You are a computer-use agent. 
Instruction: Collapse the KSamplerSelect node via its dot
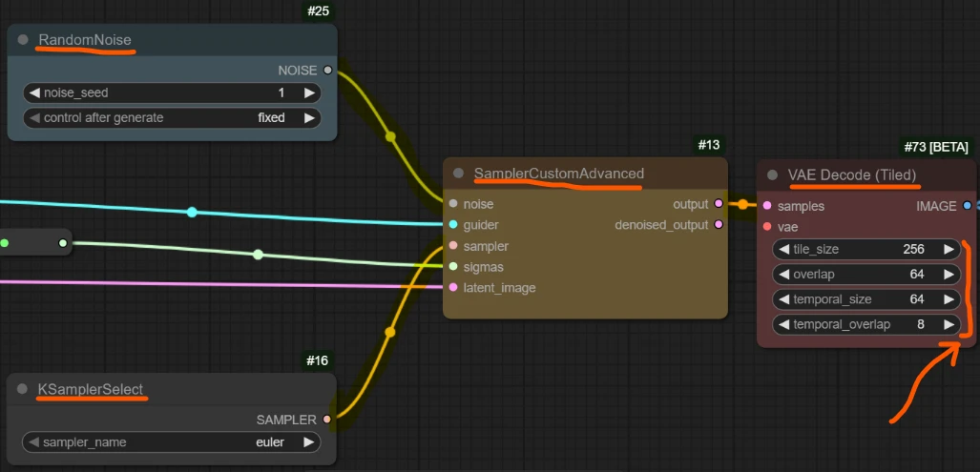point(23,389)
